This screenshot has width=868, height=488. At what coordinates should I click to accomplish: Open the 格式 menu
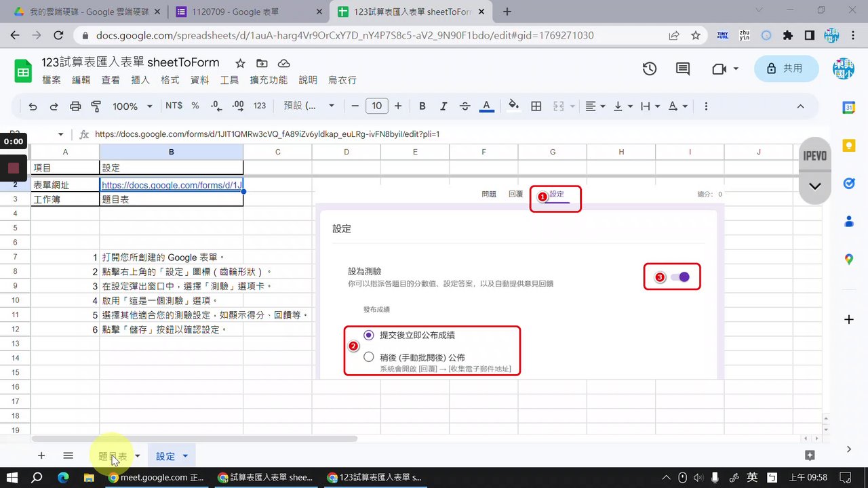coord(170,80)
